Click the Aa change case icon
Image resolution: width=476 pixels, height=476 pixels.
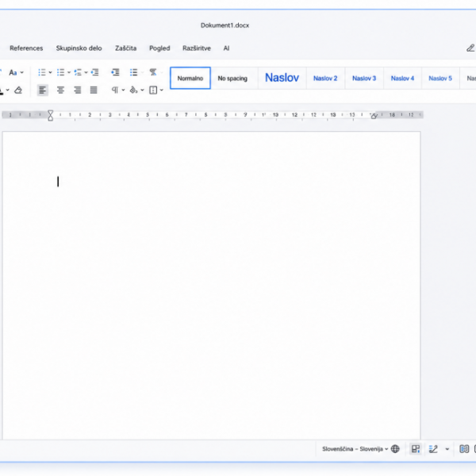(13, 72)
